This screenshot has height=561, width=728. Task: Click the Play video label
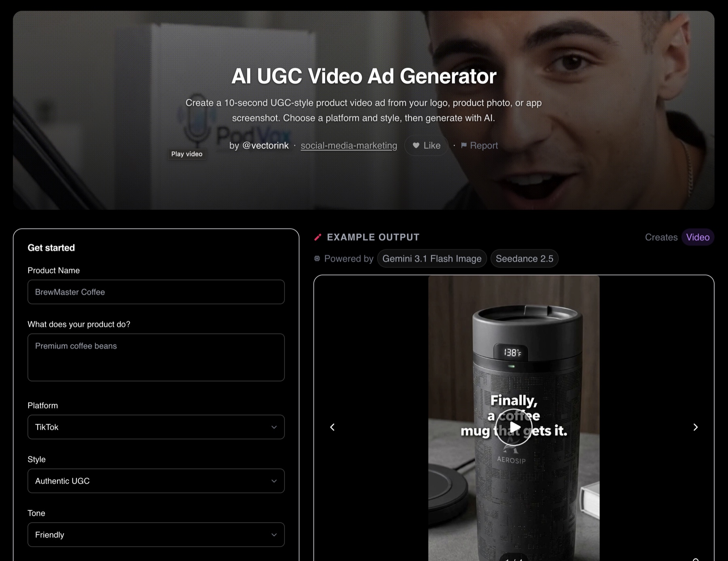pyautogui.click(x=187, y=154)
